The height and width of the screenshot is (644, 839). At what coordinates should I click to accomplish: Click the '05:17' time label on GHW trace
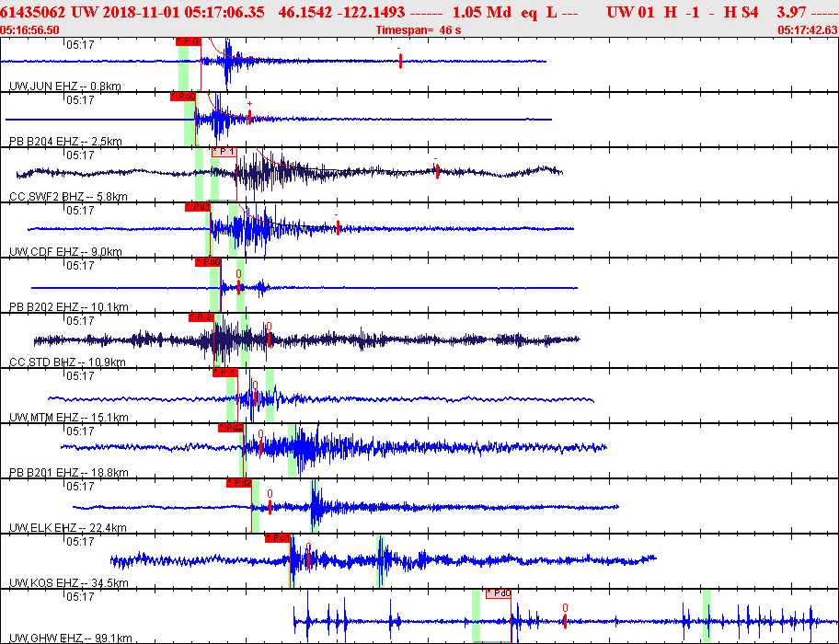pyautogui.click(x=80, y=596)
